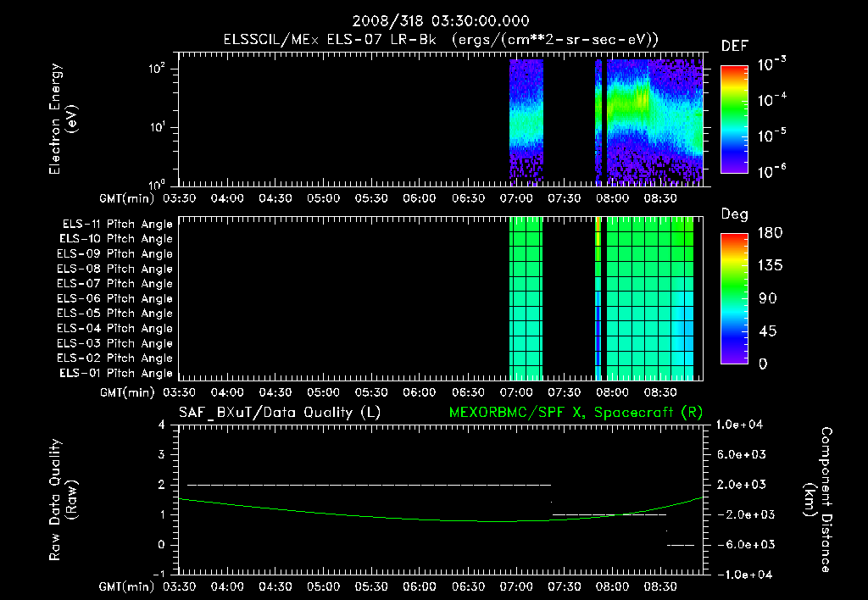
Task: Select the ELSSCIL/MEx ELS-07 LR-Bk subtitle
Action: click(441, 40)
